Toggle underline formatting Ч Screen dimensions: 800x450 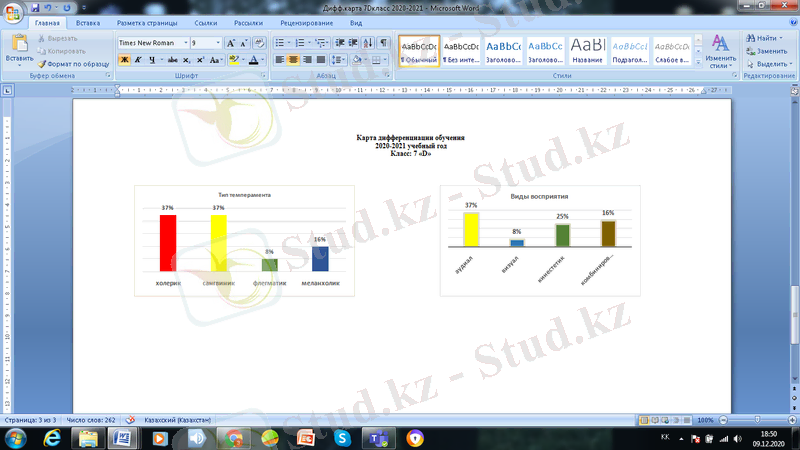152,60
